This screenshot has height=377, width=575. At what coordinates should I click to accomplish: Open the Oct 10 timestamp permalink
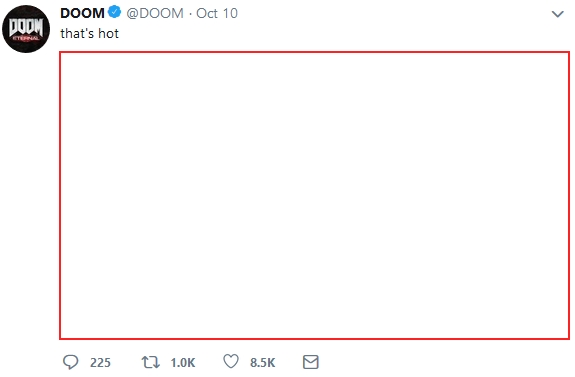(x=217, y=13)
